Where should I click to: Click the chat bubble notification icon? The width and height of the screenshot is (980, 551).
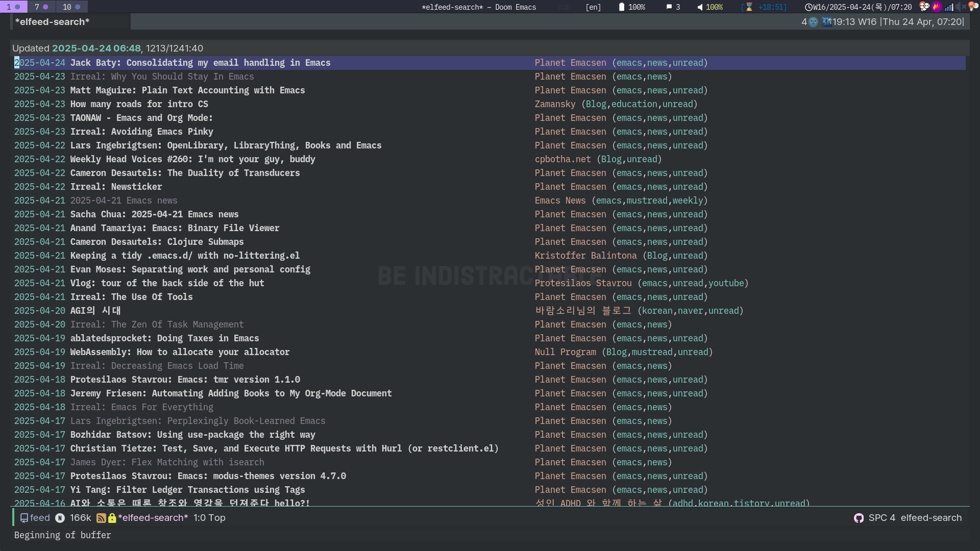pos(669,7)
